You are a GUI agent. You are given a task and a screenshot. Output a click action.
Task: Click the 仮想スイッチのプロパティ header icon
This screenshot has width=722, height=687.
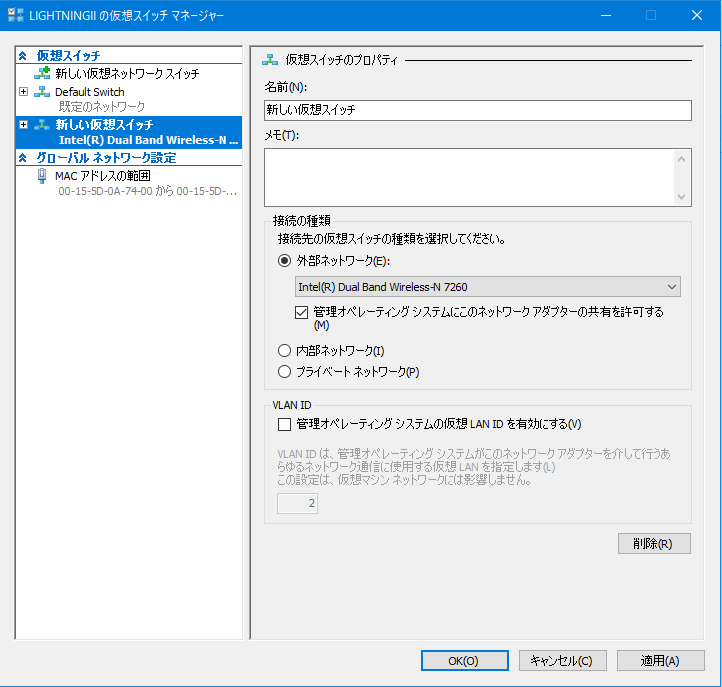270,59
